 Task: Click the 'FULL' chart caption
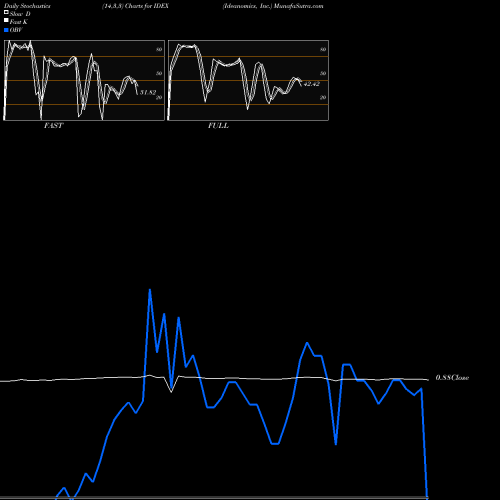(x=218, y=126)
